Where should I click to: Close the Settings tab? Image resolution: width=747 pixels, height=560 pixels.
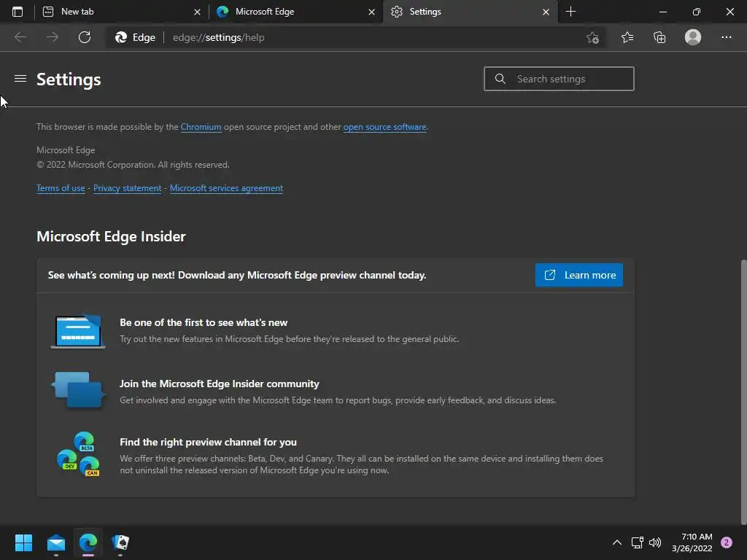click(x=546, y=12)
